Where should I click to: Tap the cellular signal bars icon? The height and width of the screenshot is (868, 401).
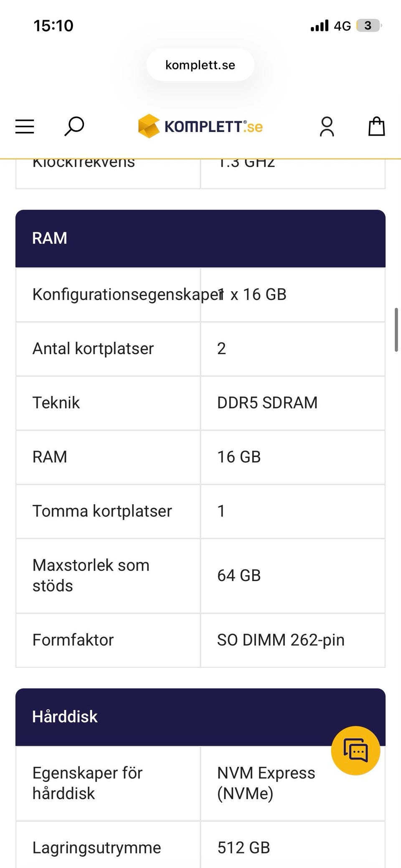320,26
